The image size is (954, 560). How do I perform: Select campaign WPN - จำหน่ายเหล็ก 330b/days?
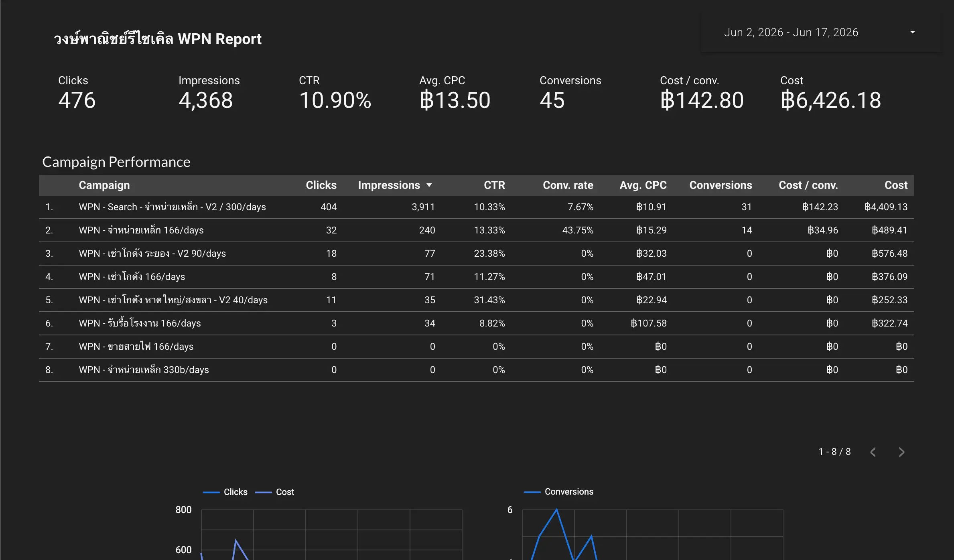(144, 370)
